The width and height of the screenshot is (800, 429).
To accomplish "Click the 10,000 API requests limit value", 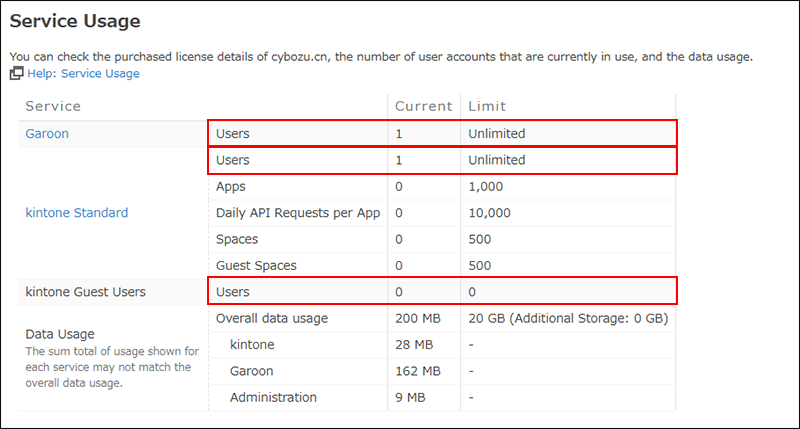I will point(489,213).
